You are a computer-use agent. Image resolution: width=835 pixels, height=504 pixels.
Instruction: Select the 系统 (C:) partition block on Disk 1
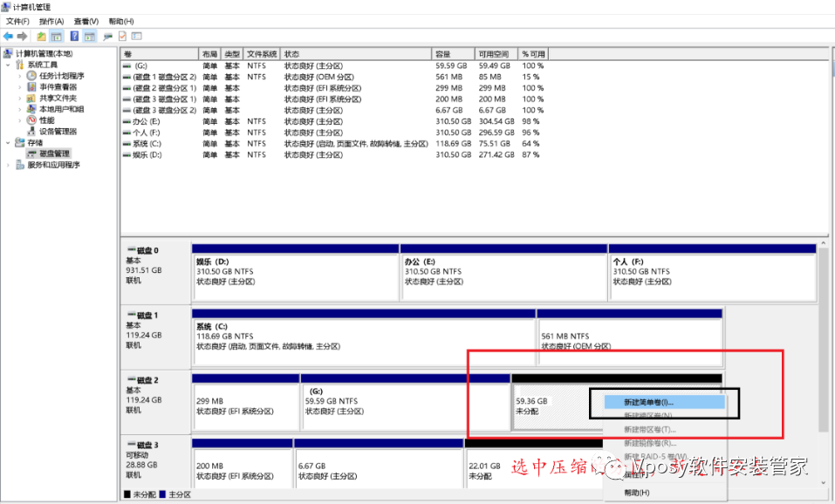tap(363, 336)
